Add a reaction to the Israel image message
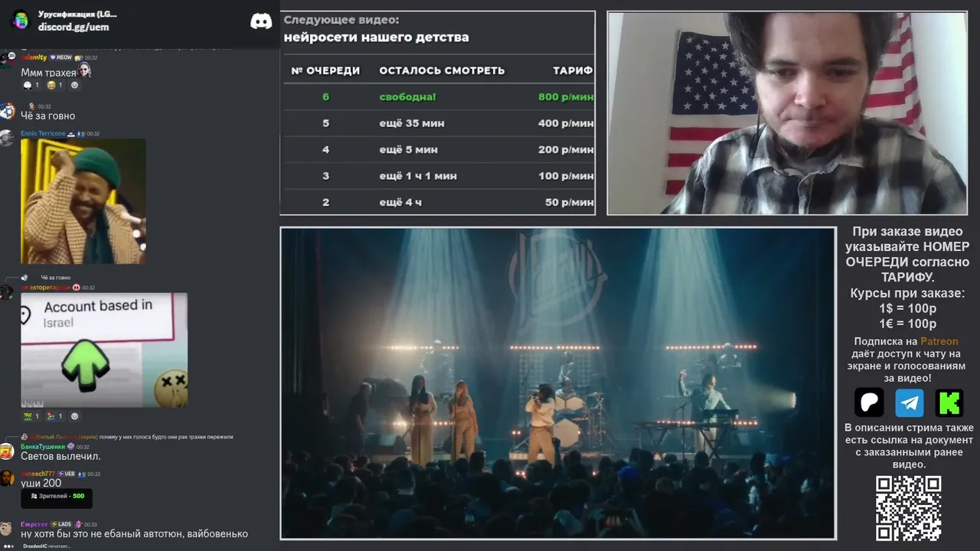Image resolution: width=980 pixels, height=551 pixels. (x=74, y=416)
